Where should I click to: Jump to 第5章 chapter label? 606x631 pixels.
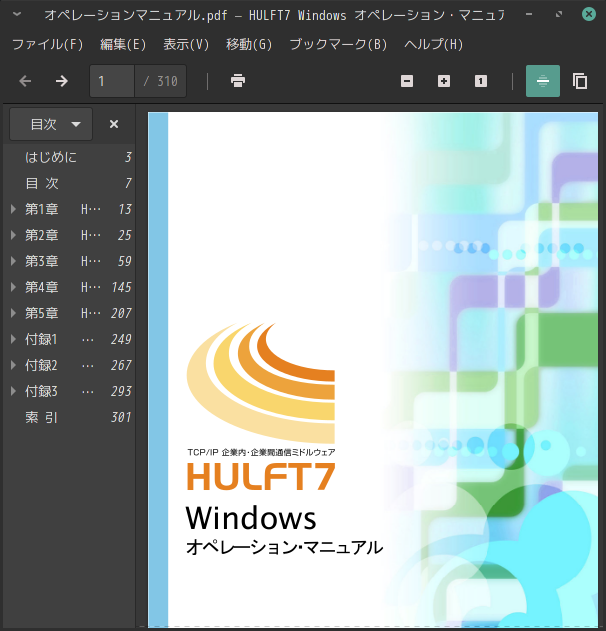tap(42, 313)
